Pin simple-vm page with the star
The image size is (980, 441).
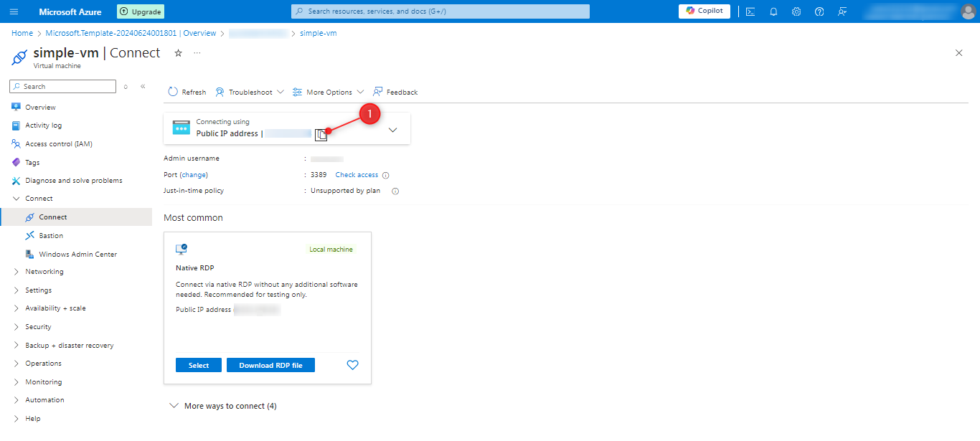[x=178, y=53]
